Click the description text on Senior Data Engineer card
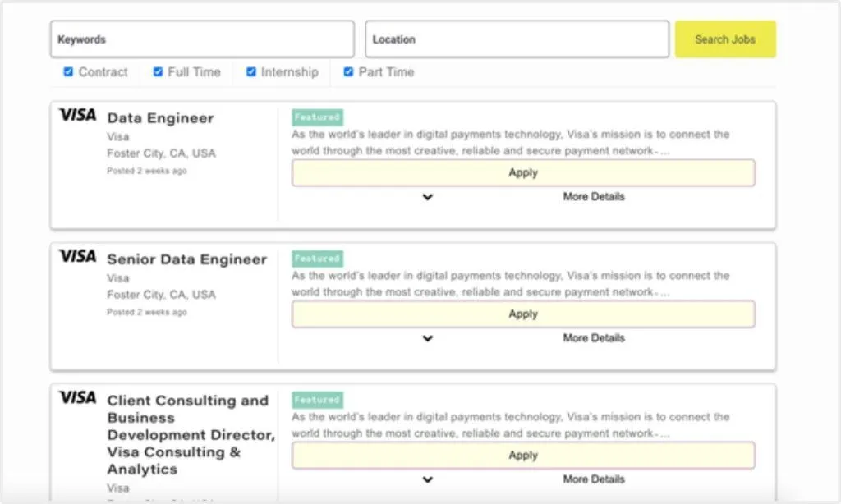841x504 pixels. (x=511, y=284)
